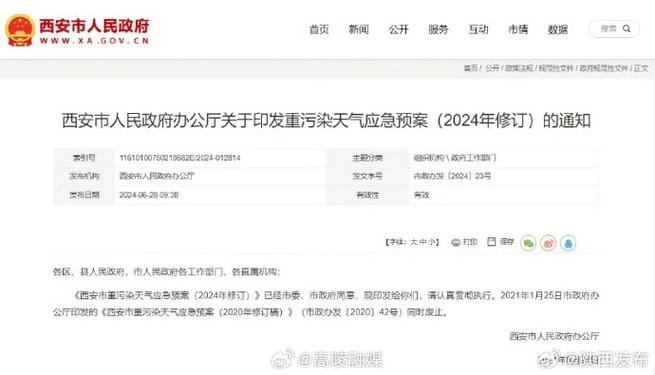Click the 主题分类 table label
This screenshot has height=375, width=655.
368,158
